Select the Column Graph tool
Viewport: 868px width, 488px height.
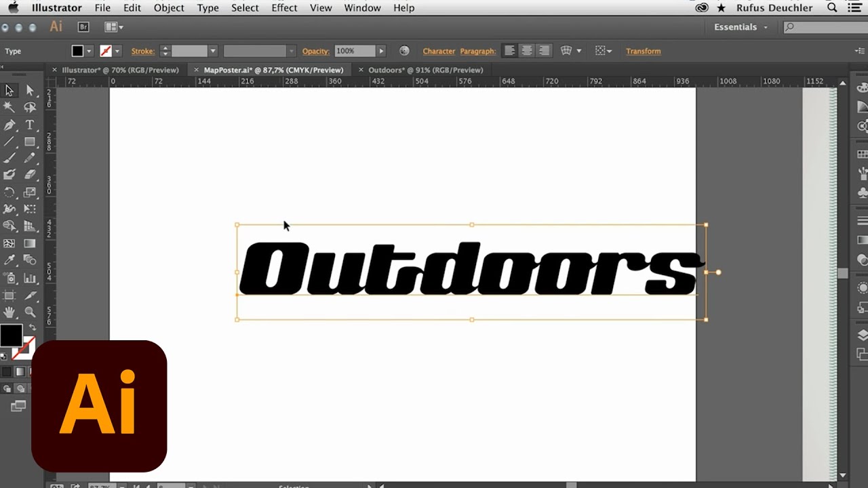coord(30,278)
